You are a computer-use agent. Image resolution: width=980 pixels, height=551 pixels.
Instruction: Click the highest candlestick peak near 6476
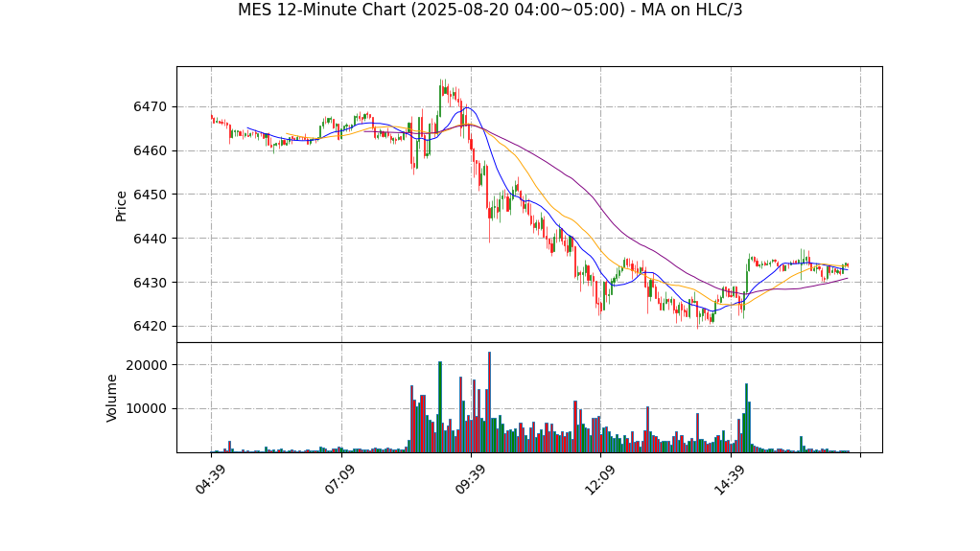point(441,87)
